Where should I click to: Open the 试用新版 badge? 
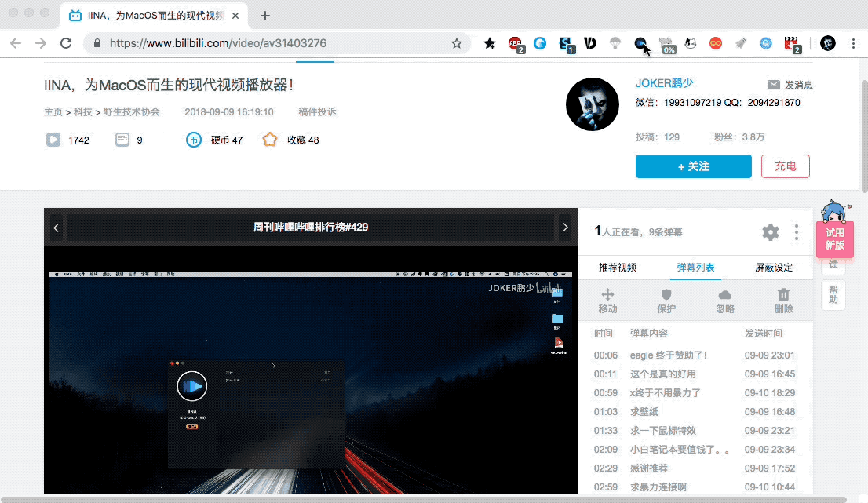coord(834,239)
